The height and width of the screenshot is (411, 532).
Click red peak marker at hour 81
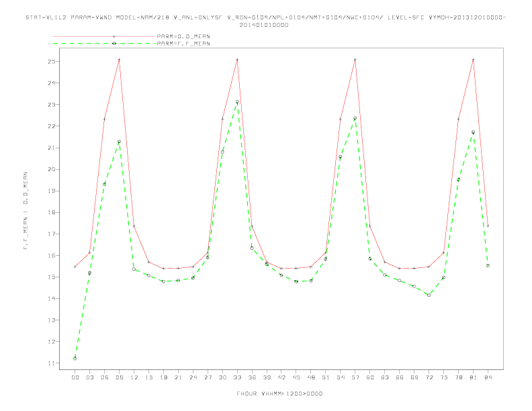click(x=473, y=60)
